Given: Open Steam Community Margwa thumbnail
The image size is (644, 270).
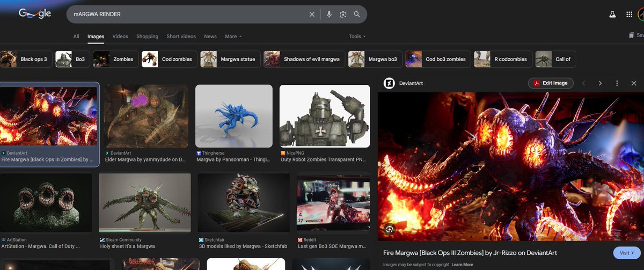Looking at the screenshot, I should pos(145,203).
